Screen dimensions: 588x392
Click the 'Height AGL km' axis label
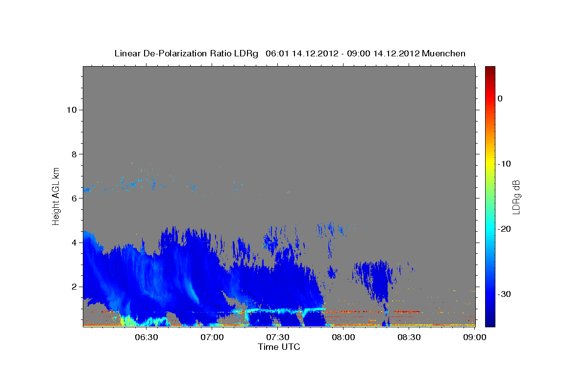coord(56,196)
